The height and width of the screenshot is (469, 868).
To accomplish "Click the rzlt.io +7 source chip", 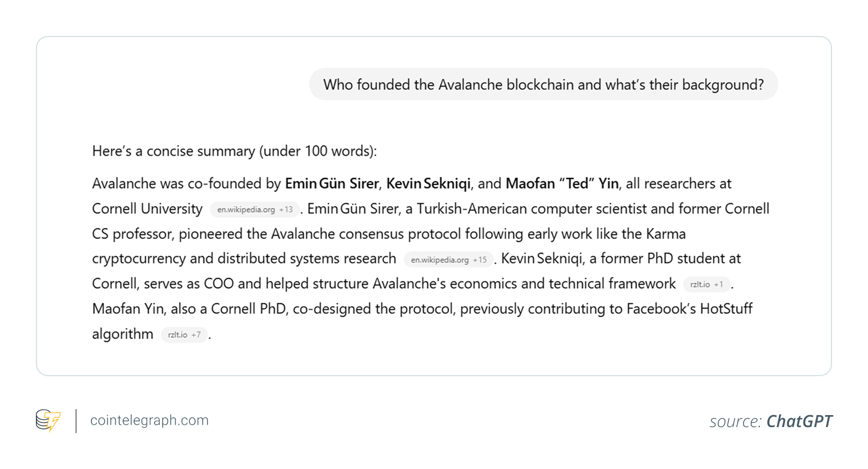I will click(184, 335).
